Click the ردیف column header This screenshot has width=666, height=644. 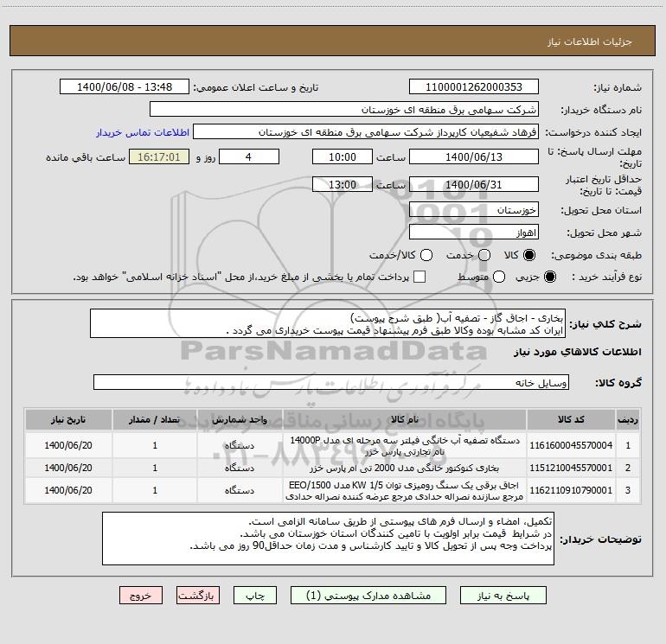coord(628,419)
